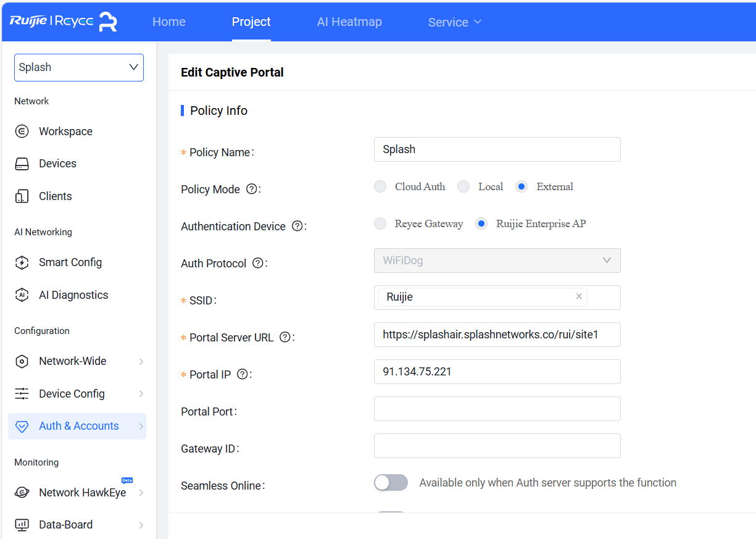
Task: Click the Beta badge on Network HawkEye
Action: 127,480
